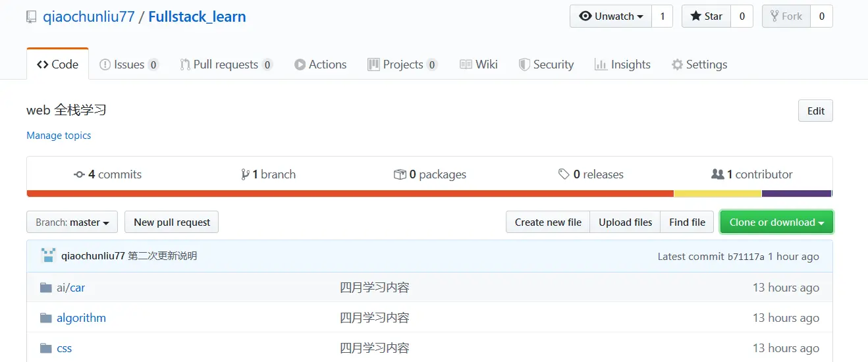Click the Fork button
Viewport: 868px width, 362px height.
(x=786, y=16)
